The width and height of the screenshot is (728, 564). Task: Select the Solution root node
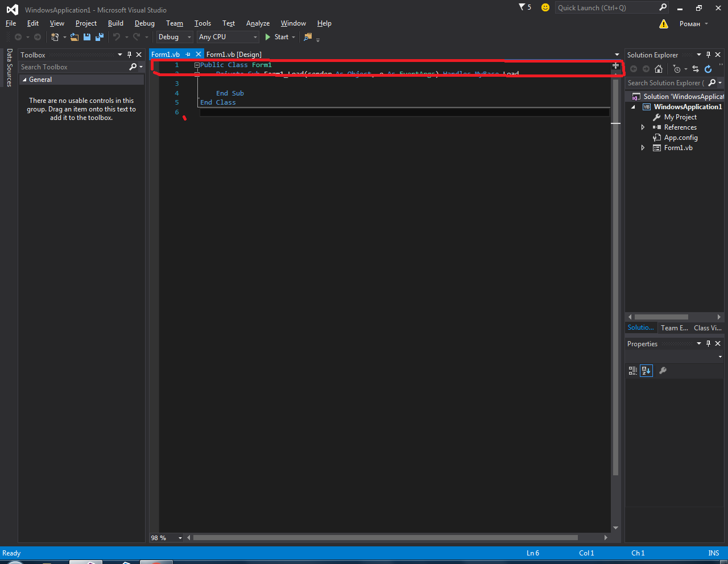coord(678,97)
